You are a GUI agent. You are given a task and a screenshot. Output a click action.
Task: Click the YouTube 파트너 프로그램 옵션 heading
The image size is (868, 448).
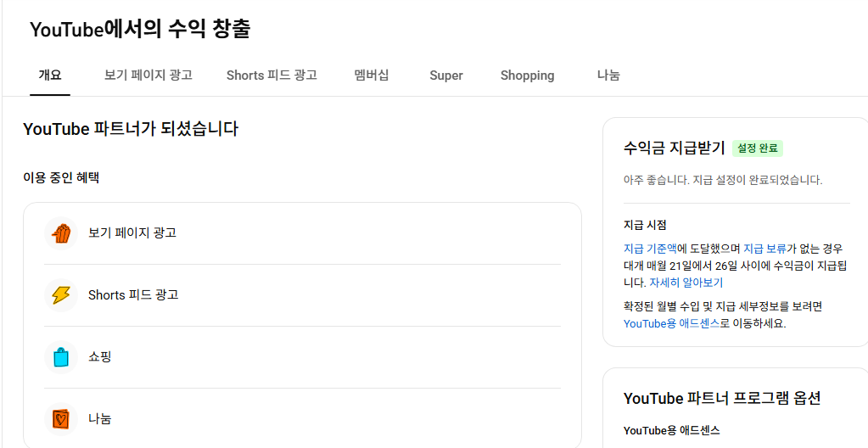(721, 399)
